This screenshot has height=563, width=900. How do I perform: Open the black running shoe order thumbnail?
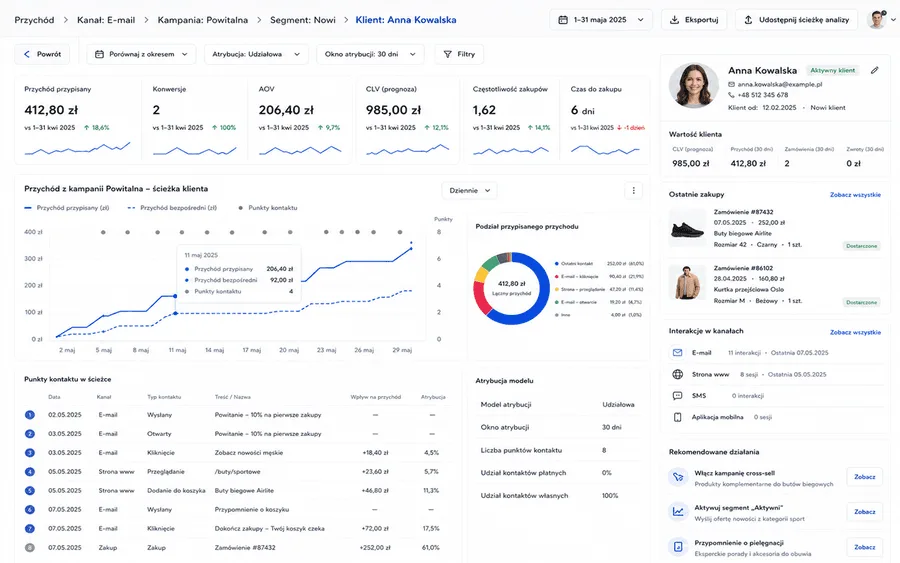coord(687,228)
